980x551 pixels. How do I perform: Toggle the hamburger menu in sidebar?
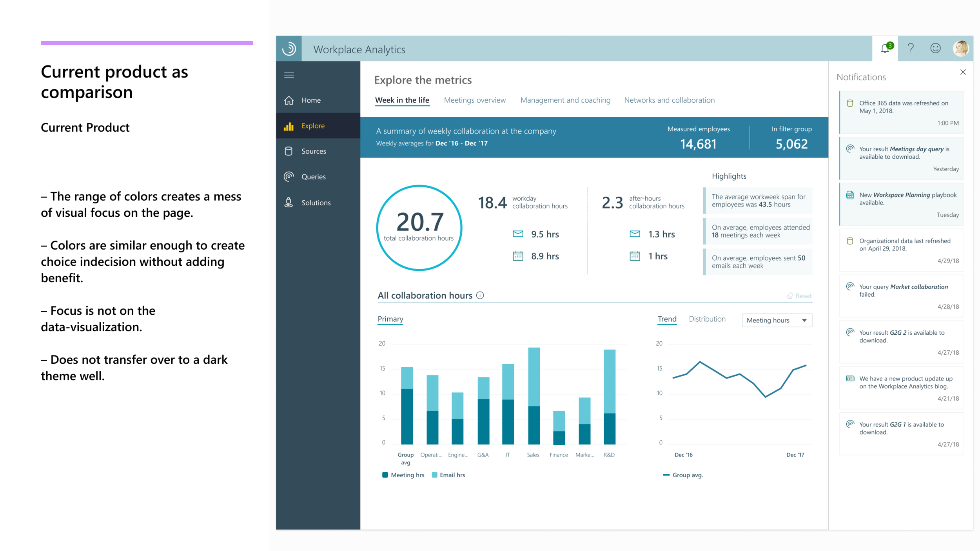click(289, 75)
